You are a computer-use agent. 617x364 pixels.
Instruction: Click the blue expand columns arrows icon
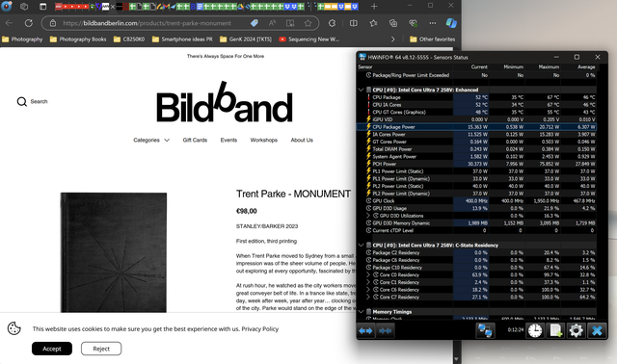point(365,331)
